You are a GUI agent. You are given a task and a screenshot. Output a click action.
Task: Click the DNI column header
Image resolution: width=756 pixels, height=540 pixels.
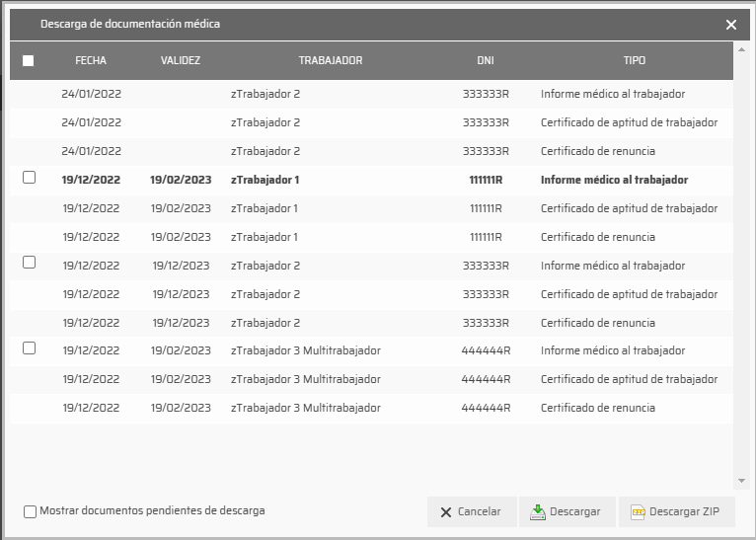(485, 60)
